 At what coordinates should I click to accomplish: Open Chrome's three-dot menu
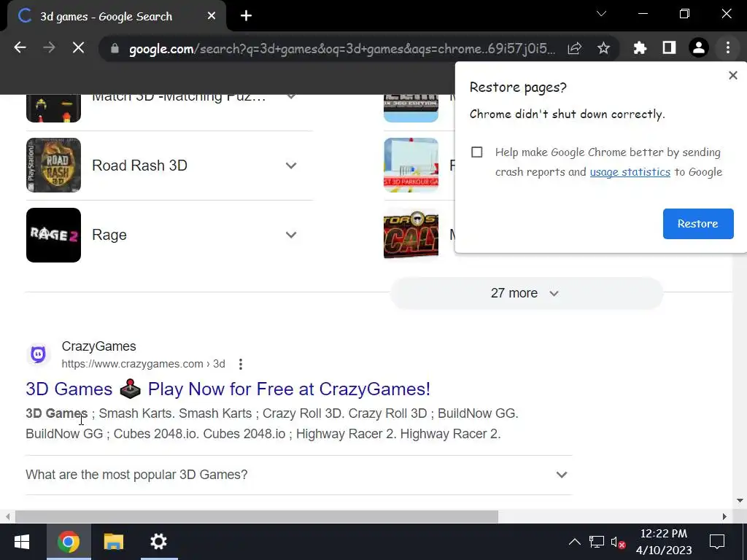coord(727,47)
